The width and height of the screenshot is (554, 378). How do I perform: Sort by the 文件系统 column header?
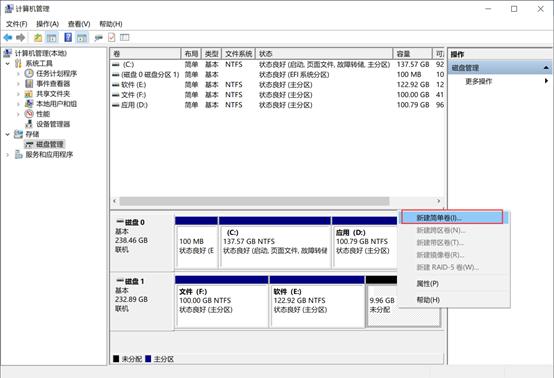pyautogui.click(x=238, y=54)
